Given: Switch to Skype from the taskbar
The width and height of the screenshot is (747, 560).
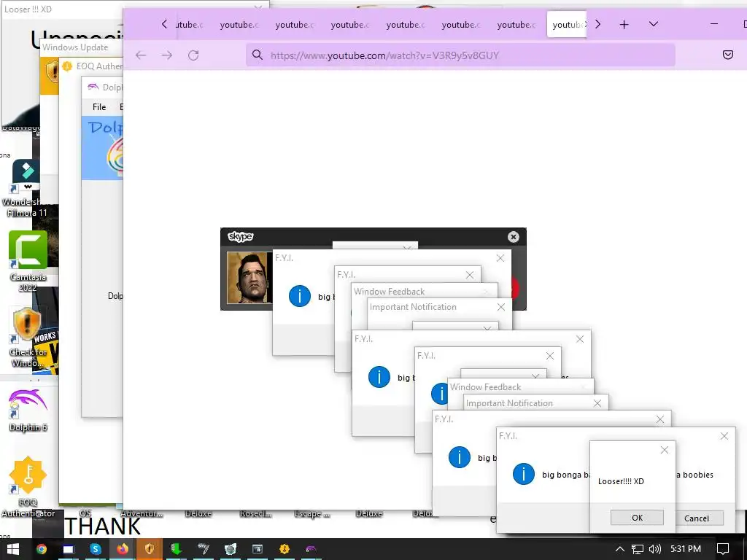Looking at the screenshot, I should tap(96, 549).
